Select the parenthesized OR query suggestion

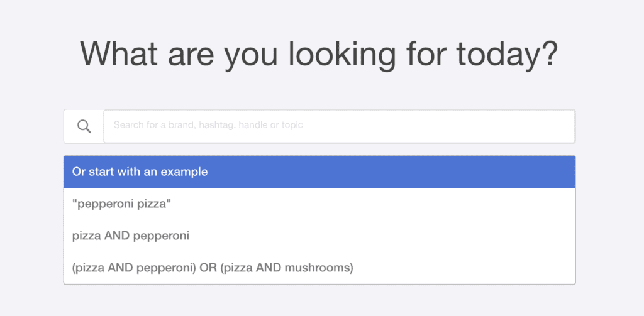coord(213,268)
